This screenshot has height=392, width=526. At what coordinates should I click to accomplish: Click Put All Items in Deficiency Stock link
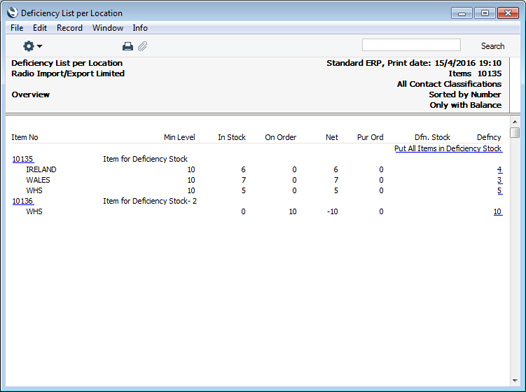[448, 149]
